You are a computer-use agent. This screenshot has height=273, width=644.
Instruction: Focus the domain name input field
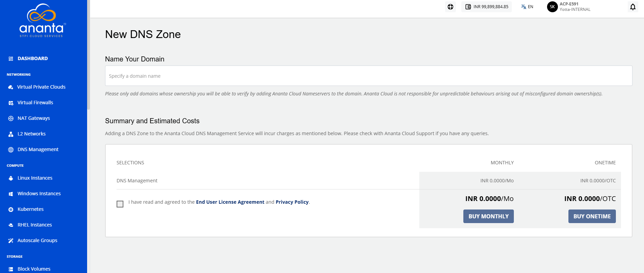[368, 76]
